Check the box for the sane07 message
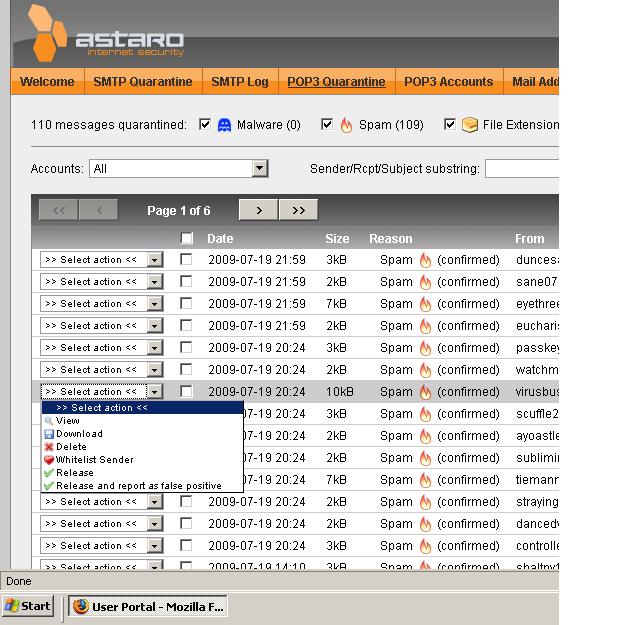The image size is (640, 625). [186, 281]
